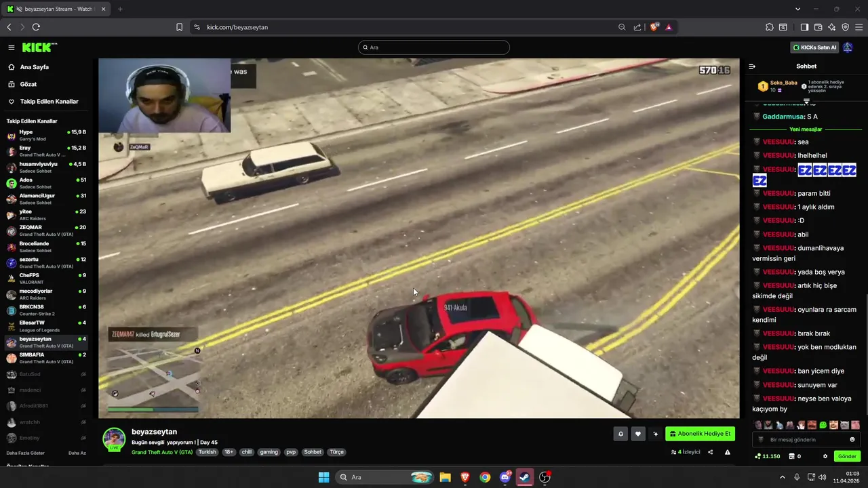868x488 pixels.
Task: Open the beyazseytan channel name link
Action: (154, 432)
